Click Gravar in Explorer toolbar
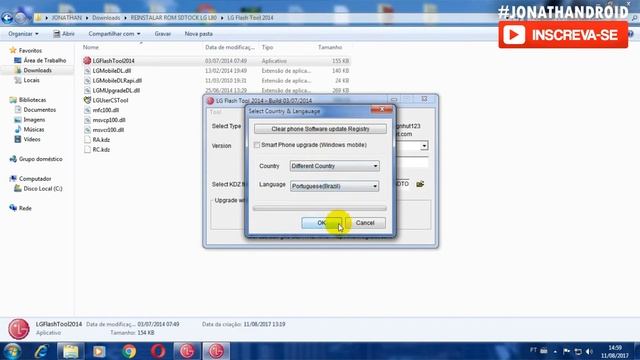640x360 pixels. (x=162, y=34)
